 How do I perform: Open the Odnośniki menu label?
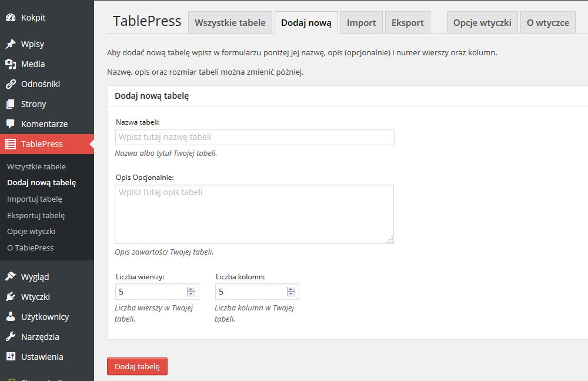tap(41, 84)
